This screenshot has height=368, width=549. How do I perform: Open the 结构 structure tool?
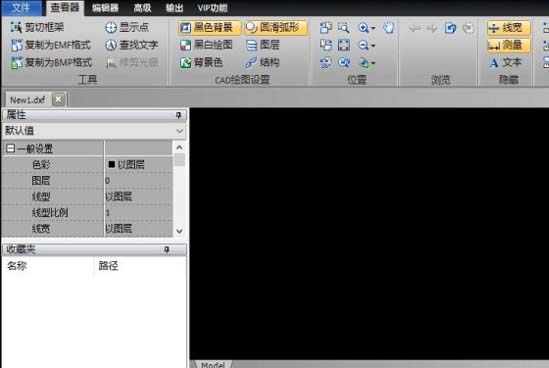263,62
